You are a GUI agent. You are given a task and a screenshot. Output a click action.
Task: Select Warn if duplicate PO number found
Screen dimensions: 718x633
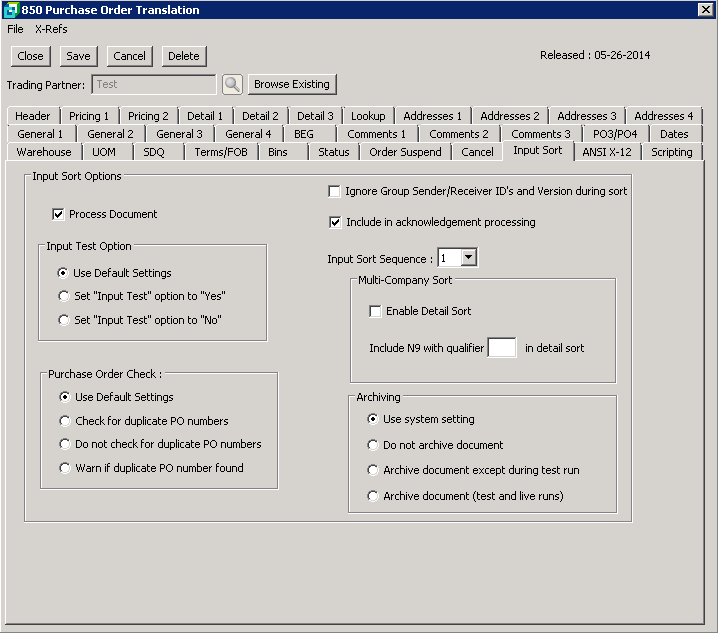[66, 468]
